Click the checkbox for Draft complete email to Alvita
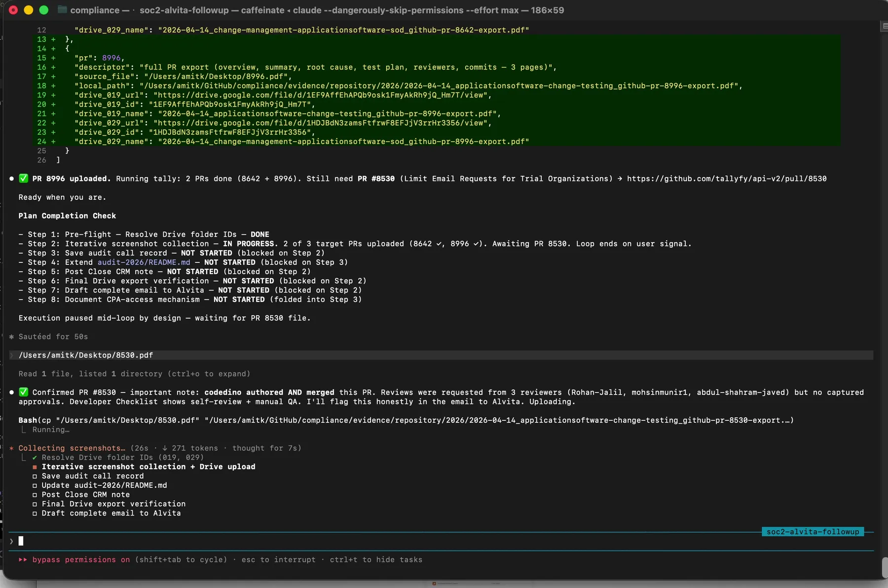 point(35,514)
